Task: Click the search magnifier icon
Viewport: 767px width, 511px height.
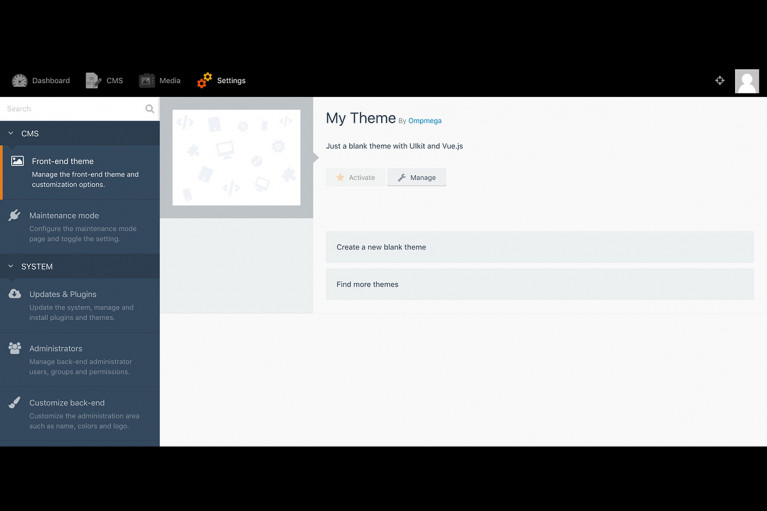Action: [x=150, y=109]
